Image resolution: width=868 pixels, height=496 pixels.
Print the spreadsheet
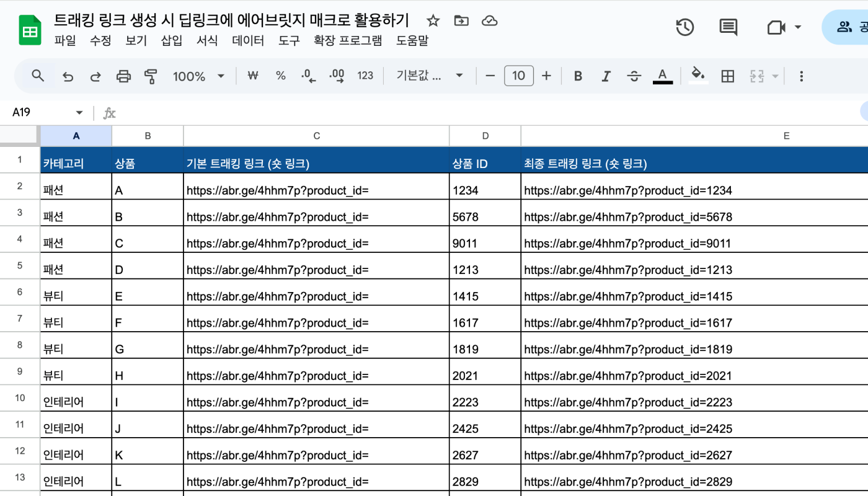point(124,76)
